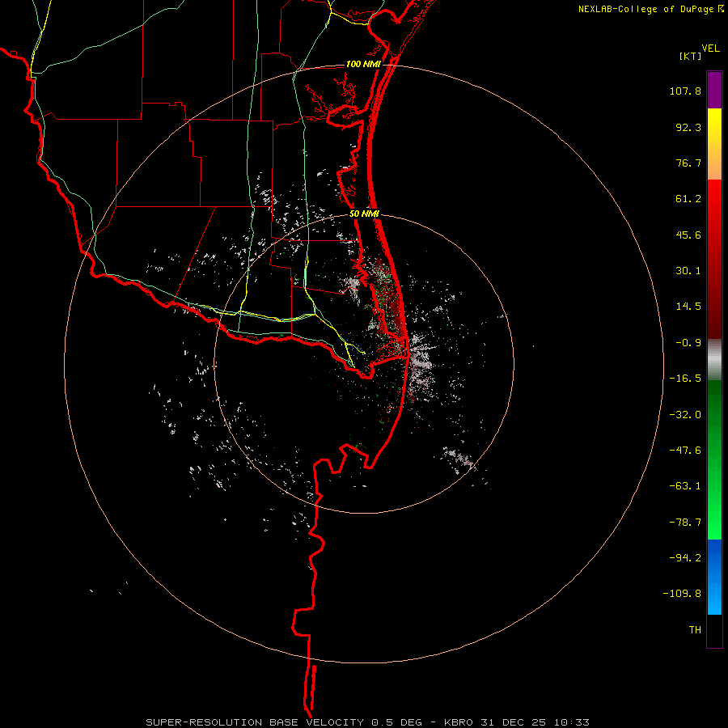Click the 61.2 legend value
Image resolution: width=728 pixels, height=728 pixels.
(x=688, y=199)
